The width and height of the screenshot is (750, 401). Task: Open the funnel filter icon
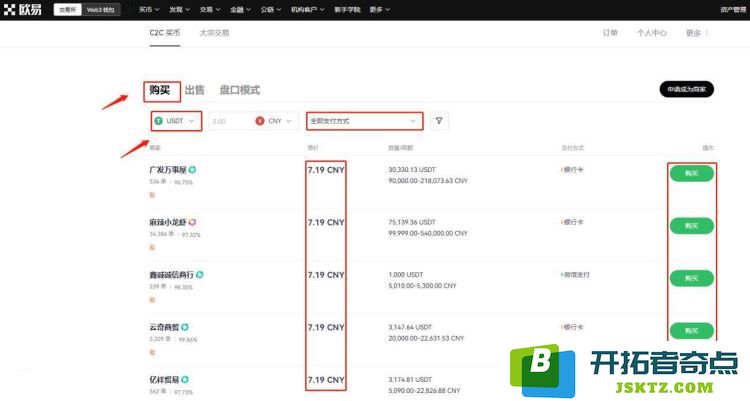point(439,121)
